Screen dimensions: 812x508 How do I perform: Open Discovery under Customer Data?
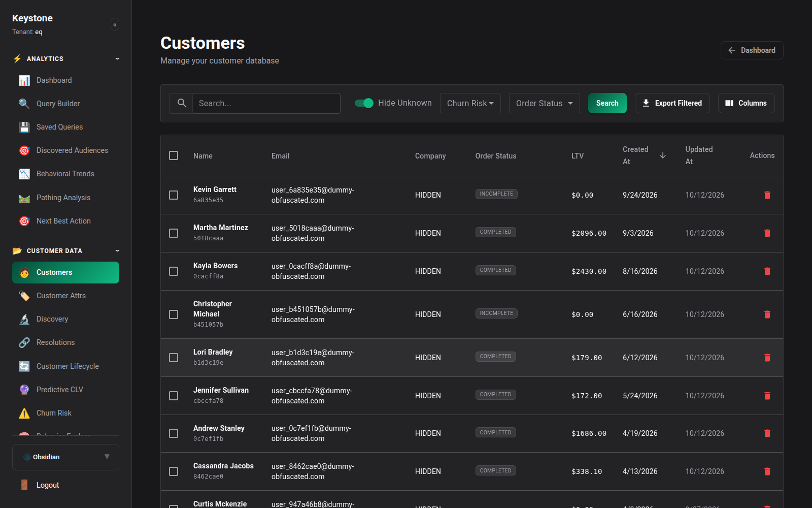pos(65,319)
